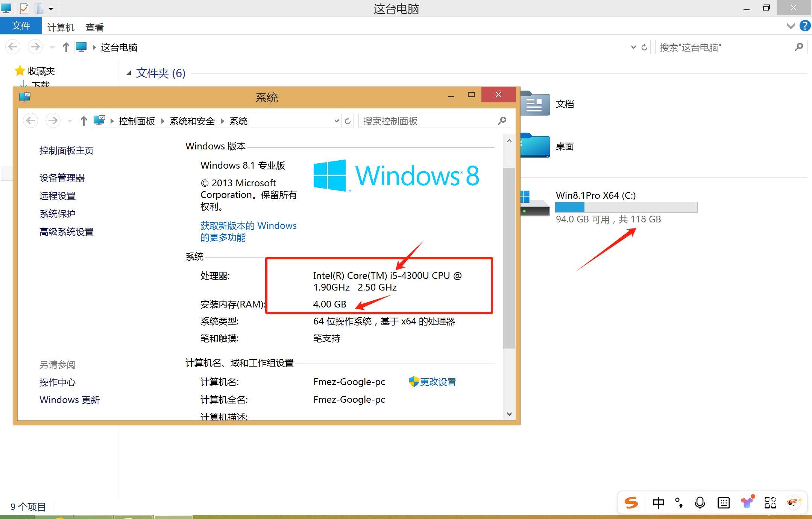This screenshot has height=519, width=812.
Task: Click scroll up arrow in System window
Action: click(509, 141)
